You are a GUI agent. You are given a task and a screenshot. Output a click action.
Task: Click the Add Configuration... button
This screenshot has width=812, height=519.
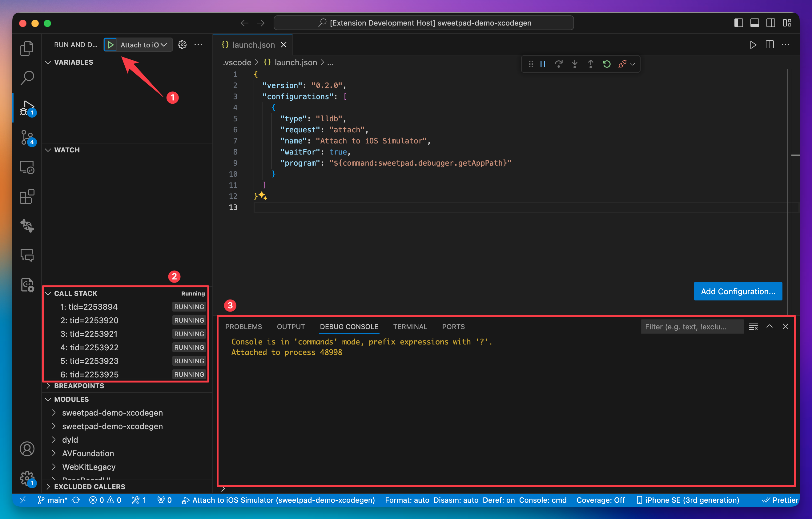click(x=738, y=292)
